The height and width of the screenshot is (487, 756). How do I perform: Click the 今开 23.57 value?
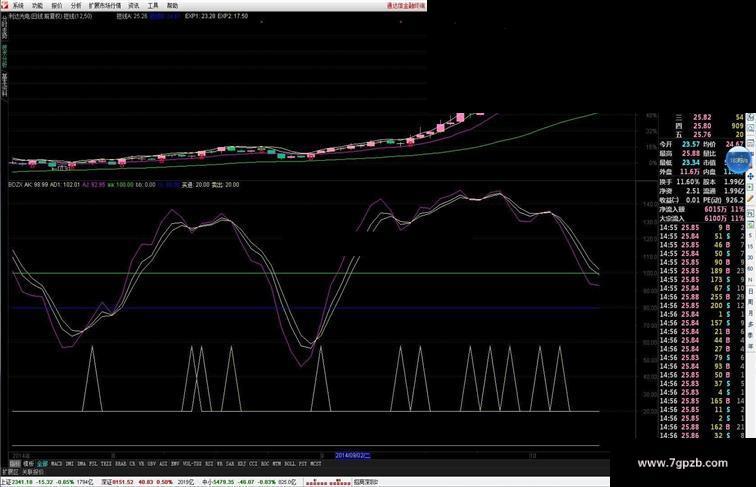tap(691, 144)
